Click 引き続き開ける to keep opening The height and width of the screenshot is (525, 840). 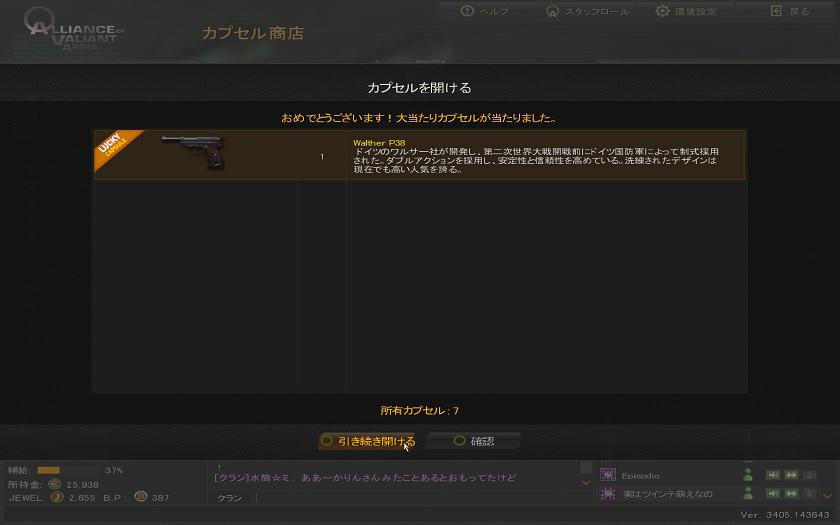(x=366, y=441)
